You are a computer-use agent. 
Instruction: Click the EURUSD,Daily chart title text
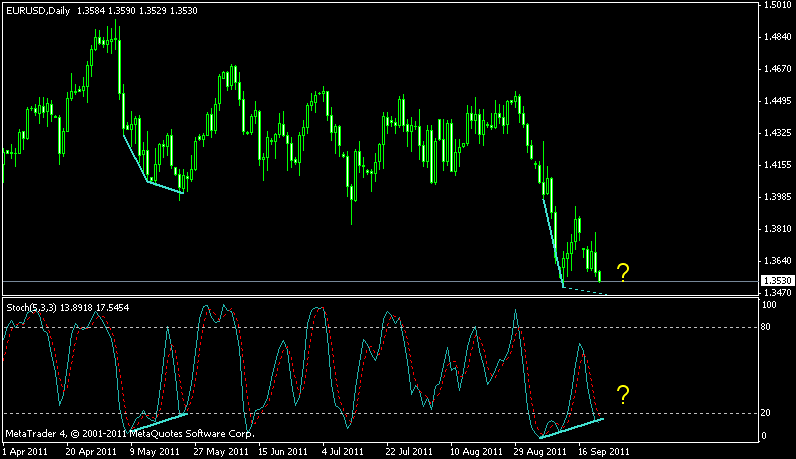(38, 11)
